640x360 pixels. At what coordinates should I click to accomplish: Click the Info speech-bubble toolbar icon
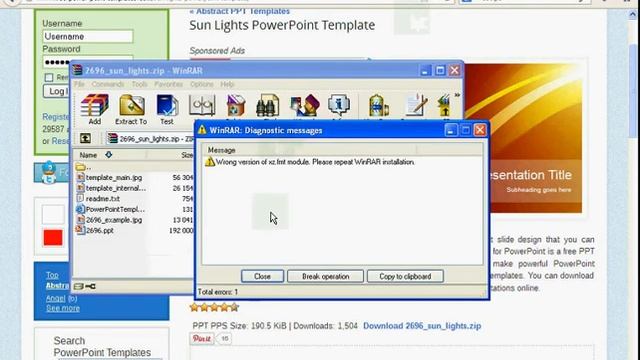click(x=339, y=105)
